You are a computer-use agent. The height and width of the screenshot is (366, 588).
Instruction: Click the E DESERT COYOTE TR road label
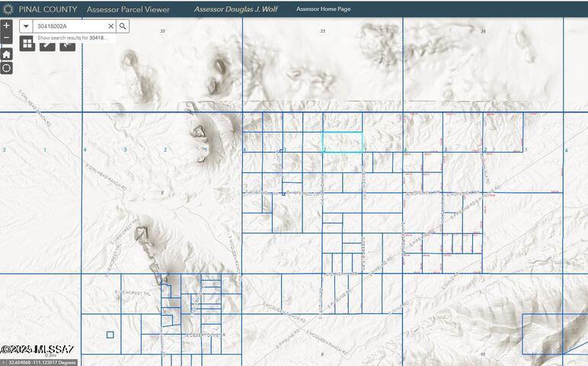click(205, 335)
